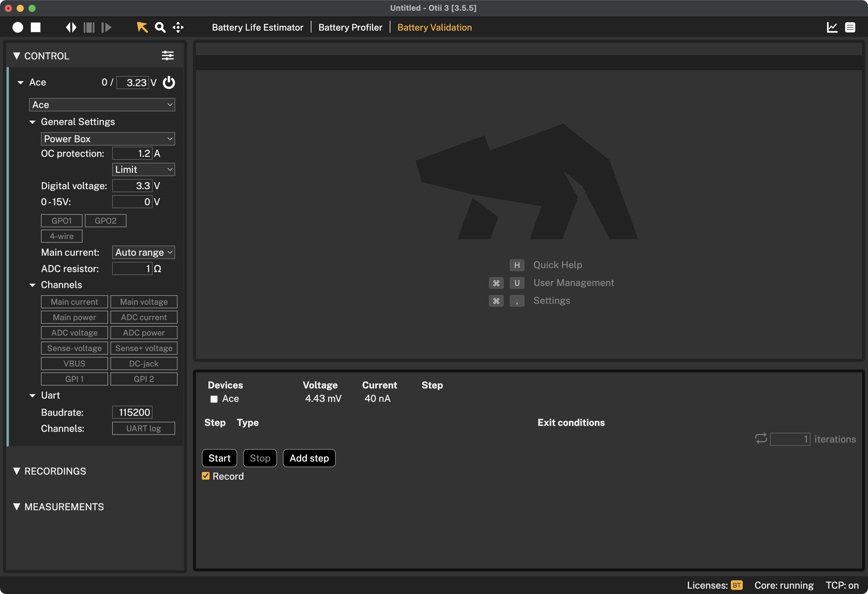The width and height of the screenshot is (868, 594).
Task: Click the H Quick Help key icon
Action: tap(517, 265)
